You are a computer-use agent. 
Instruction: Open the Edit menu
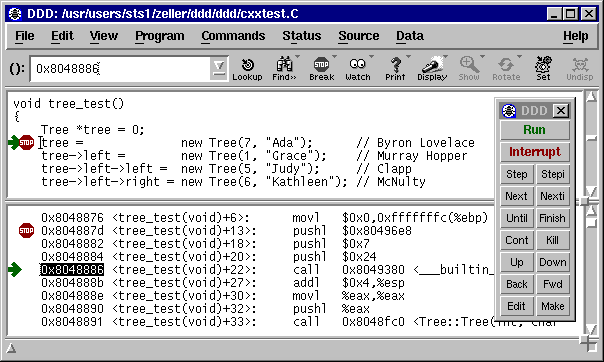62,36
